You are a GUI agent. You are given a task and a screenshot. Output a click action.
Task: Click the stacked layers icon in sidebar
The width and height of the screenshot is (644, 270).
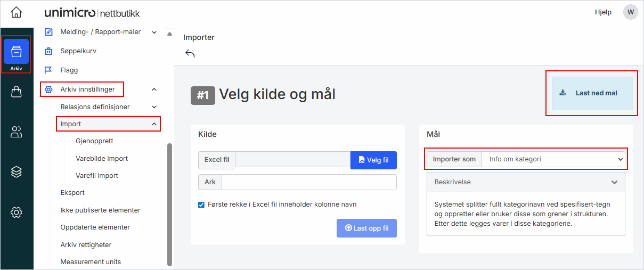16,171
